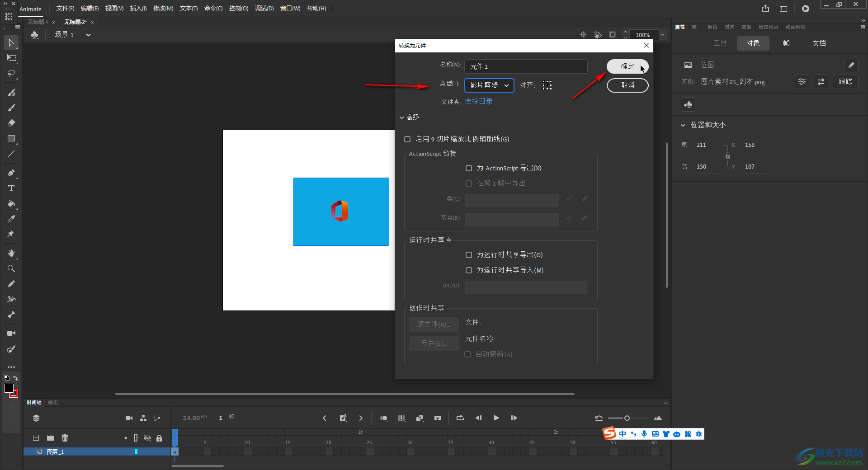Screen dimensions: 868x470
Task: Open the 修改(M) menu
Action: pos(163,9)
